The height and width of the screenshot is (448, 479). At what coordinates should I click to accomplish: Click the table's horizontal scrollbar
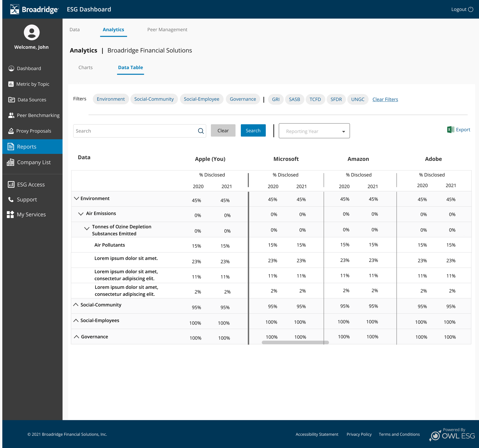click(x=295, y=342)
